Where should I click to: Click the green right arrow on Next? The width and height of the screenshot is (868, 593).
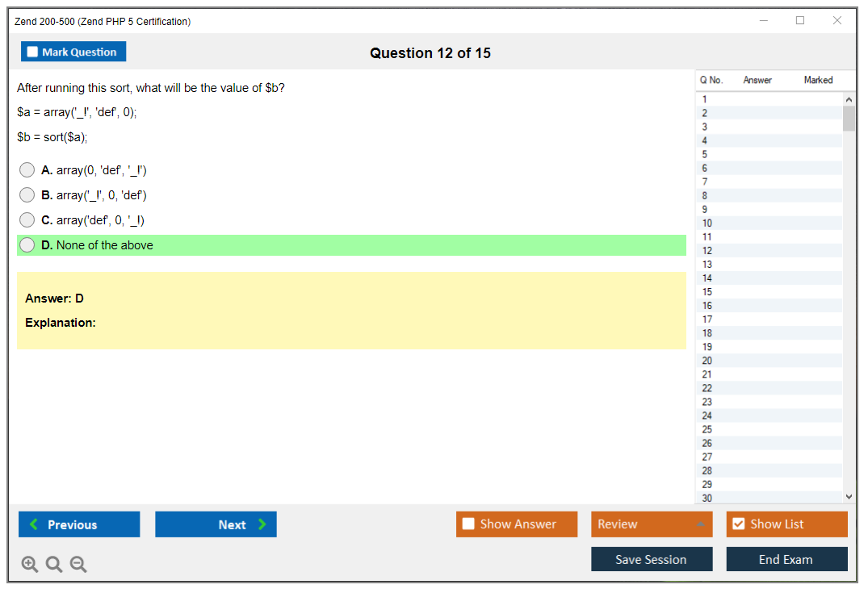(x=262, y=524)
